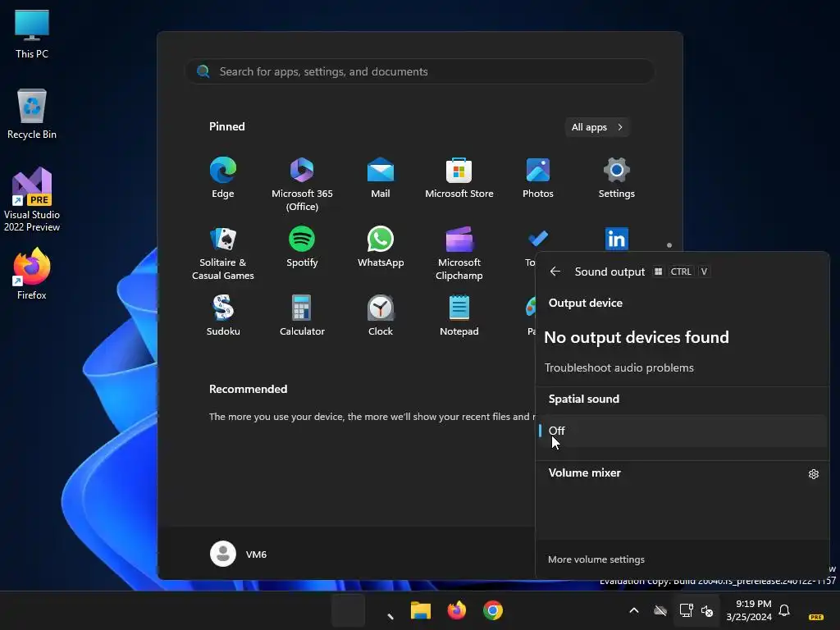Click Troubleshoot audio problems link

click(619, 368)
